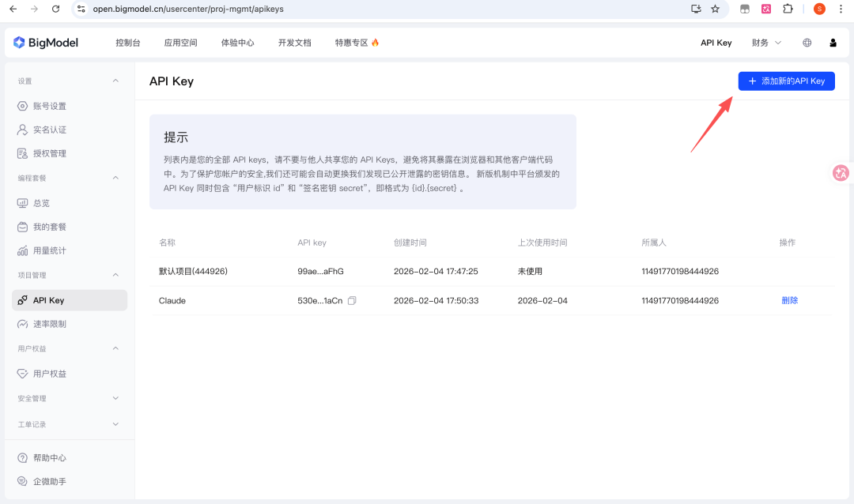
Task: Bookmark the page with the star icon
Action: point(715,9)
